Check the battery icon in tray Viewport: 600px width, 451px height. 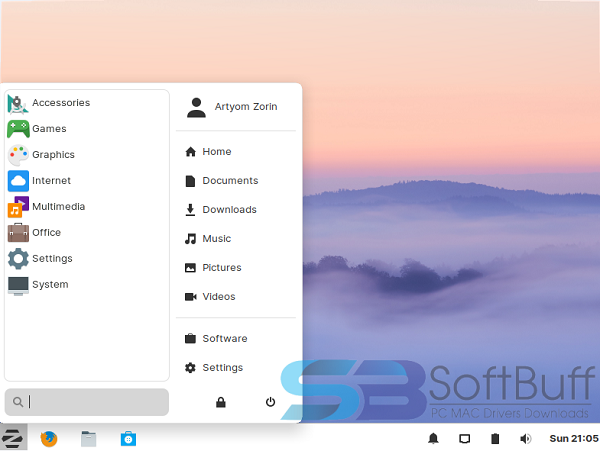coord(495,439)
